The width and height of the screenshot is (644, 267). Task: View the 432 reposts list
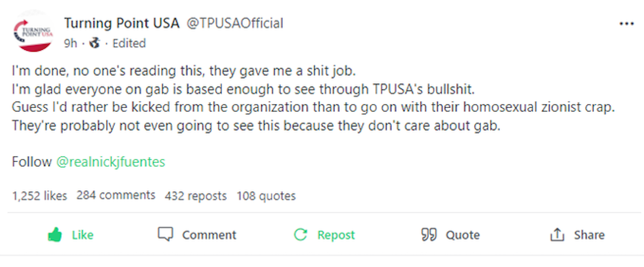(x=195, y=196)
